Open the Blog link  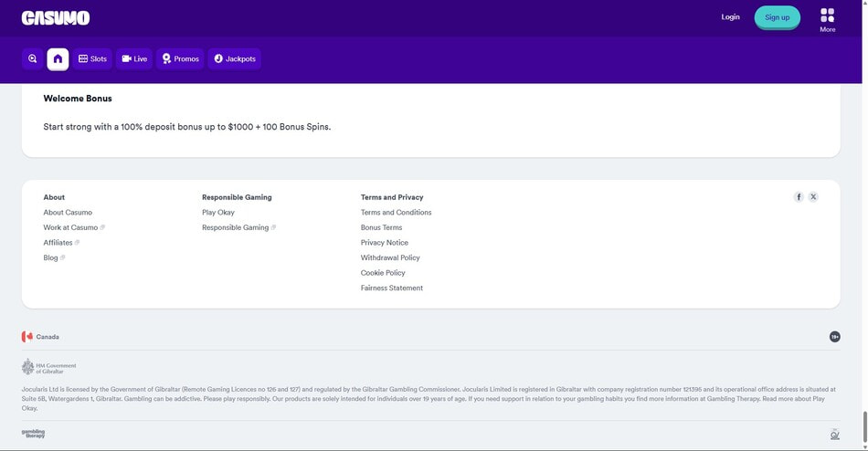coord(54,257)
